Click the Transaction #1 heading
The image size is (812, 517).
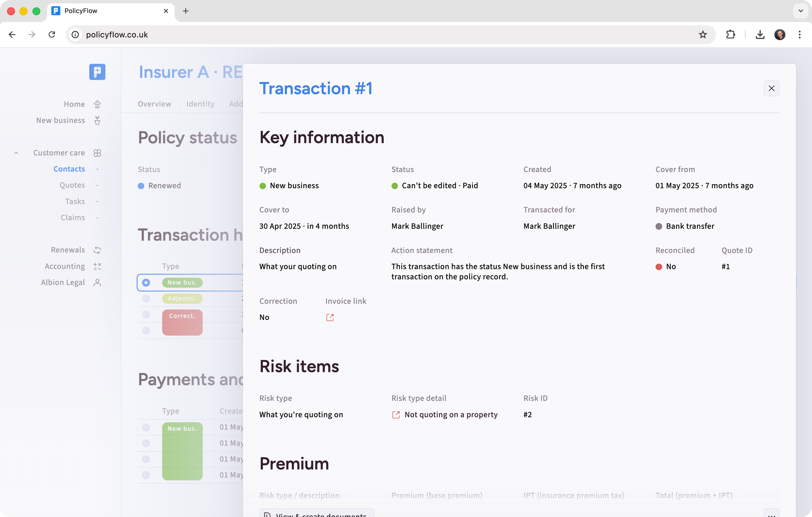click(315, 88)
